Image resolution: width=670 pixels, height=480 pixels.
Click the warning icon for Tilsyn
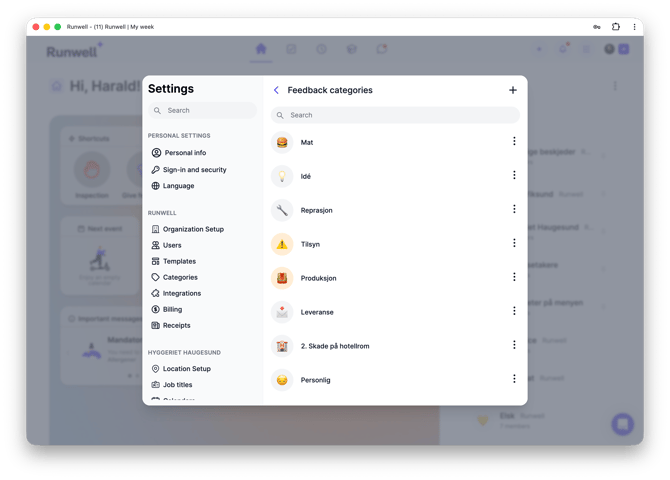pyautogui.click(x=282, y=244)
